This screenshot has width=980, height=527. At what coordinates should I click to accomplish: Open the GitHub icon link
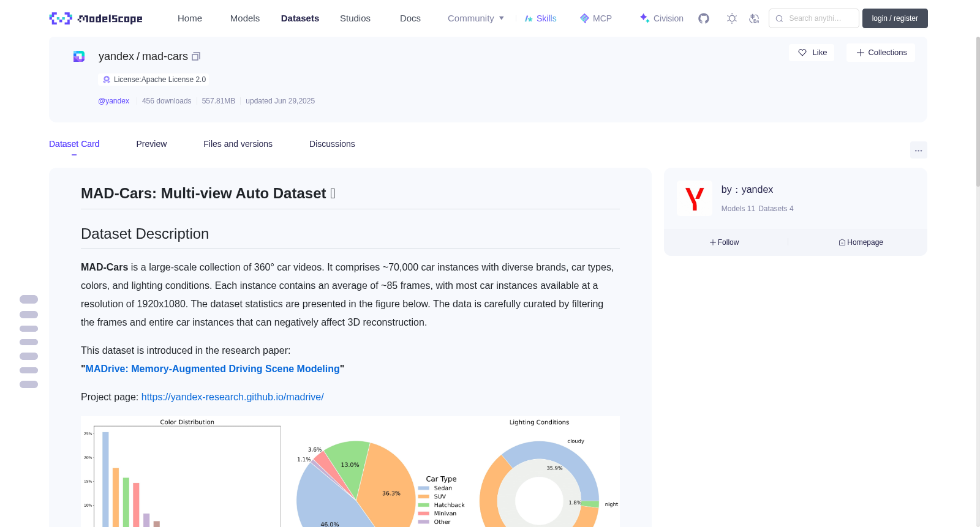(704, 18)
